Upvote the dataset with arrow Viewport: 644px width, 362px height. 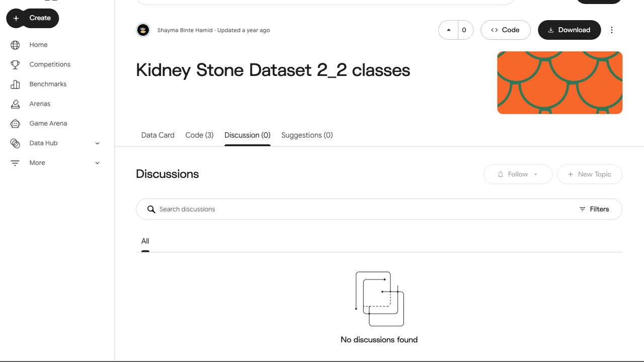coord(448,30)
